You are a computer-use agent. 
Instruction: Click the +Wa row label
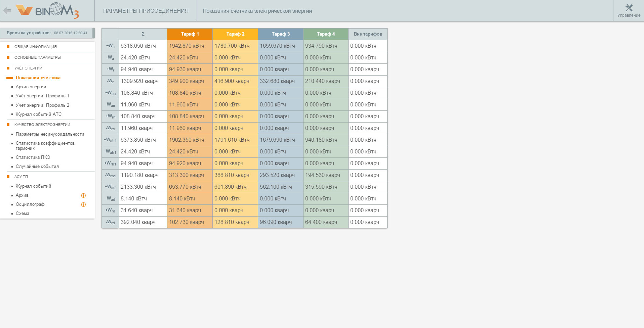click(x=110, y=46)
